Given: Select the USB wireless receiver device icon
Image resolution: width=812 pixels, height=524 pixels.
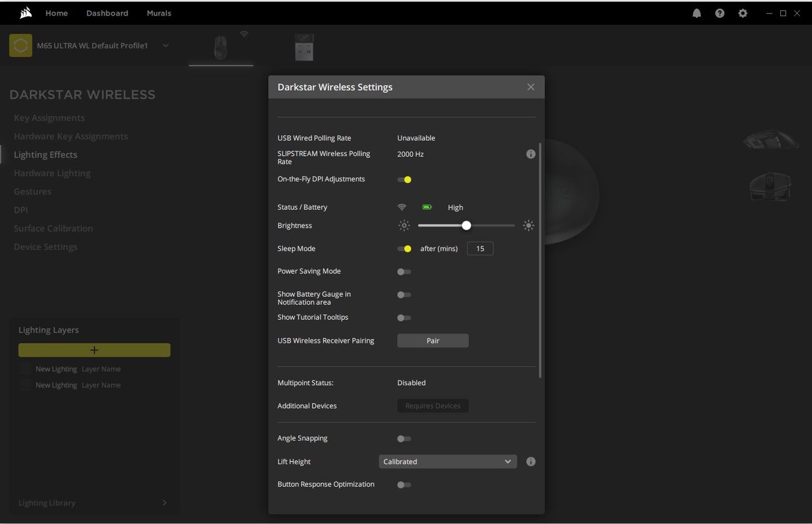Looking at the screenshot, I should coord(304,47).
